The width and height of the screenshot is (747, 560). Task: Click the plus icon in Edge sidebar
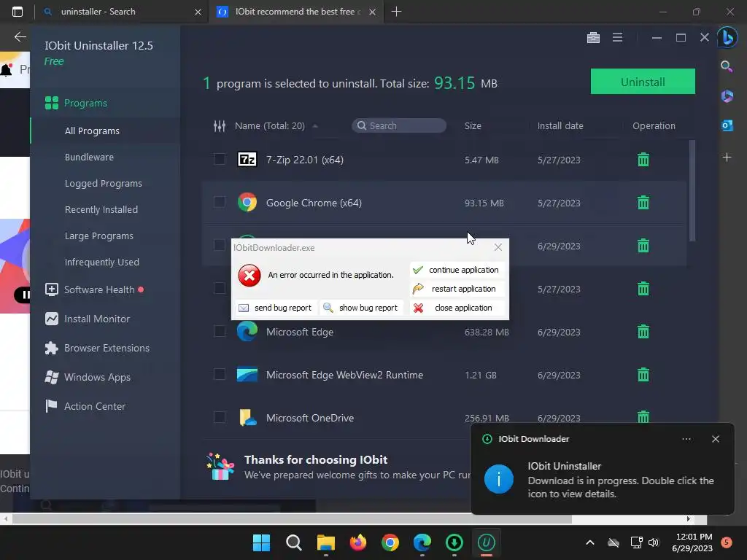[x=727, y=157]
